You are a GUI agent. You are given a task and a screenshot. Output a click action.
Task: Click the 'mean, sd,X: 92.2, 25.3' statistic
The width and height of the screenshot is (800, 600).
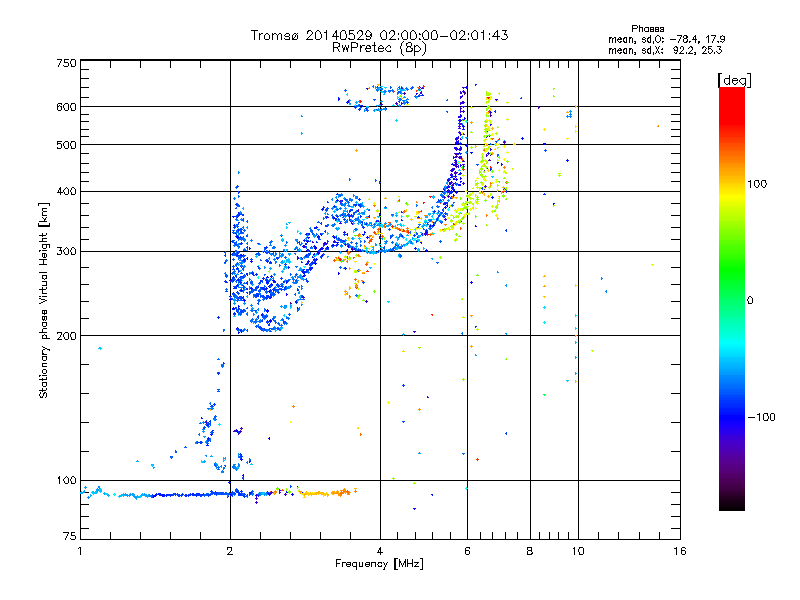tap(665, 50)
